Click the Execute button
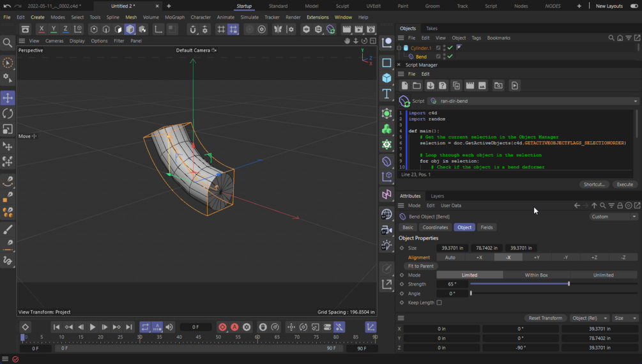This screenshot has width=642, height=364. coord(624,185)
